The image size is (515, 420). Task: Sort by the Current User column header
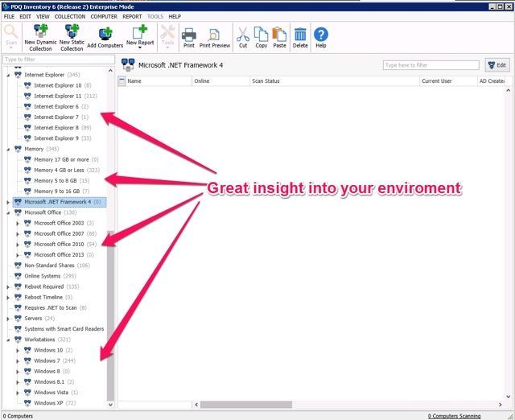(x=448, y=81)
